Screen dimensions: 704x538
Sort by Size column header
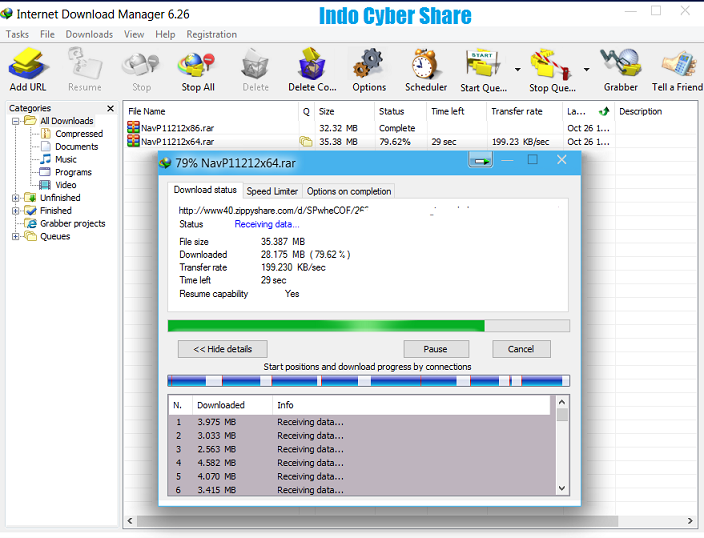point(344,111)
